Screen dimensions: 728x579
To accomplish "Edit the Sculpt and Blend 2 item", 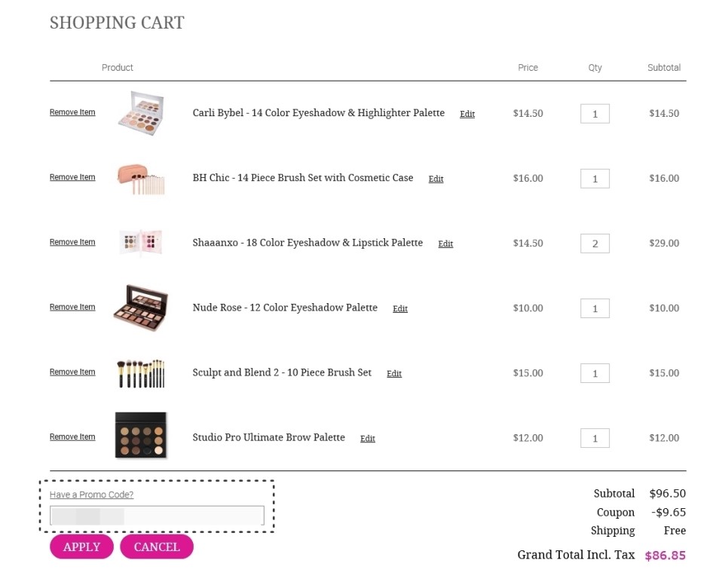I will pyautogui.click(x=393, y=374).
